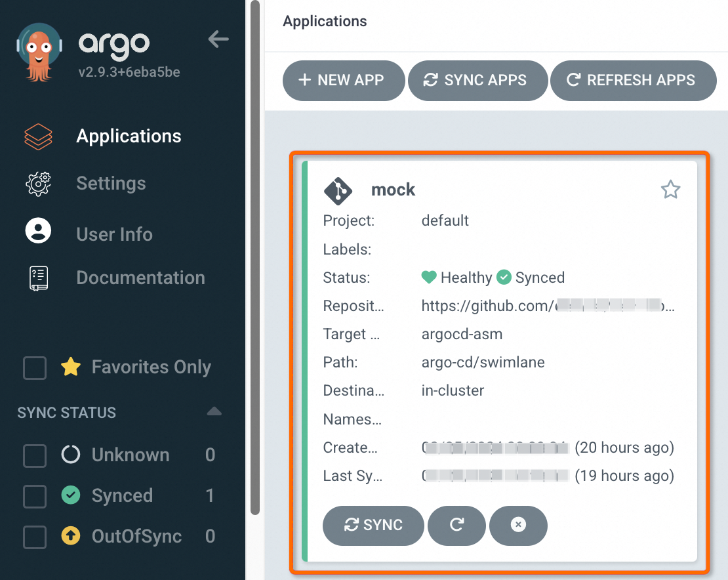Click the '(19 hours ago)' last sync text

click(624, 476)
